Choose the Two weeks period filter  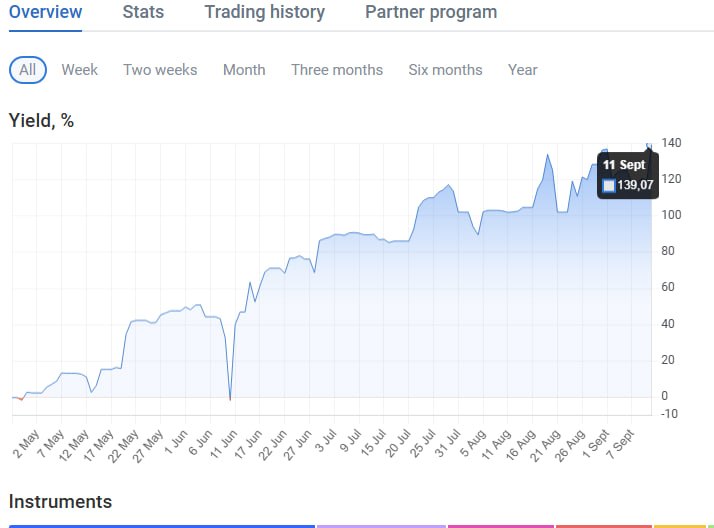[x=160, y=70]
